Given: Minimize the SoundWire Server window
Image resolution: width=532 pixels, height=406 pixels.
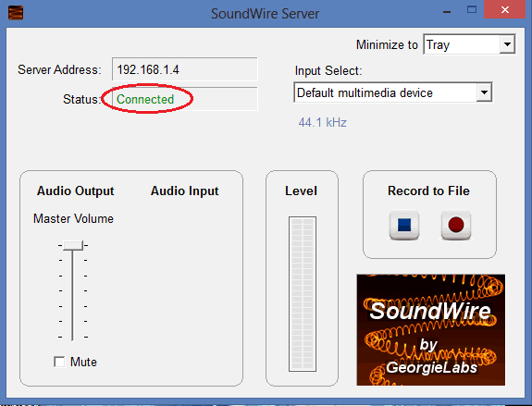Looking at the screenshot, I should point(447,12).
